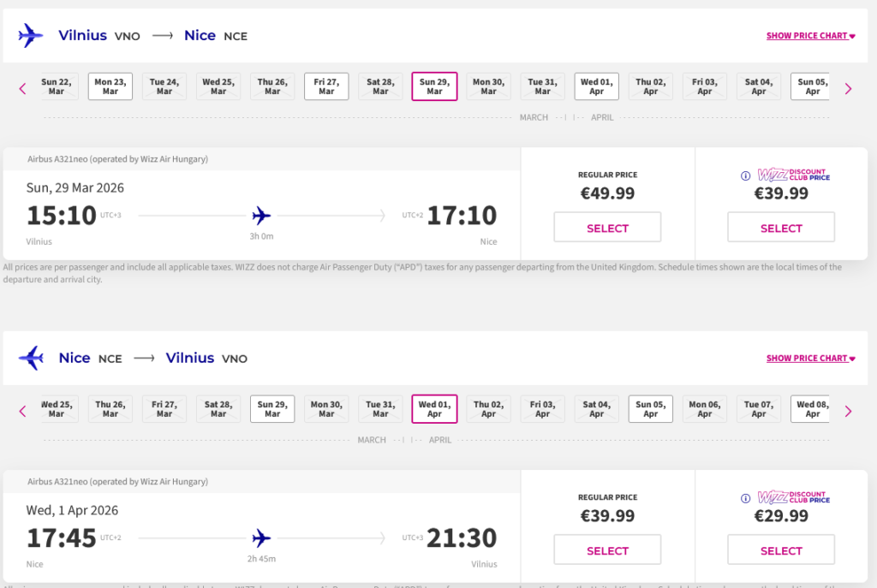Image resolution: width=877 pixels, height=588 pixels.
Task: Select regular price €39.99 return fare
Action: coord(607,550)
